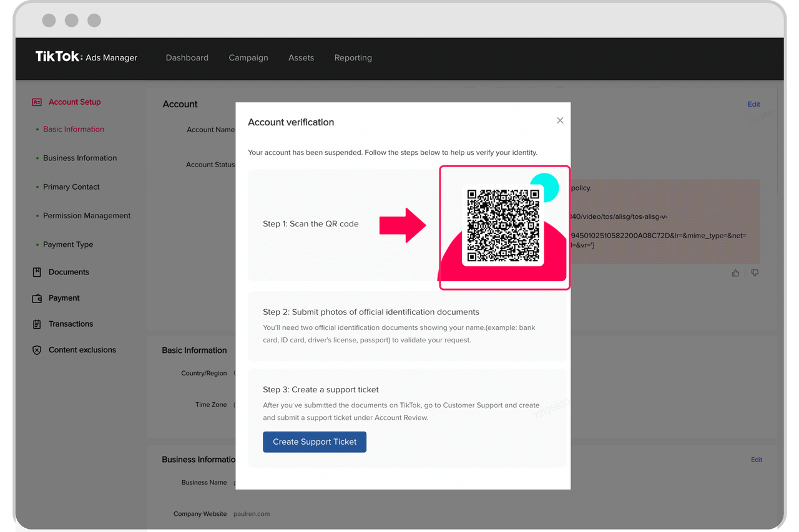Select Basic Information in the sidebar
Viewport: 799px width, 532px height.
coord(73,129)
